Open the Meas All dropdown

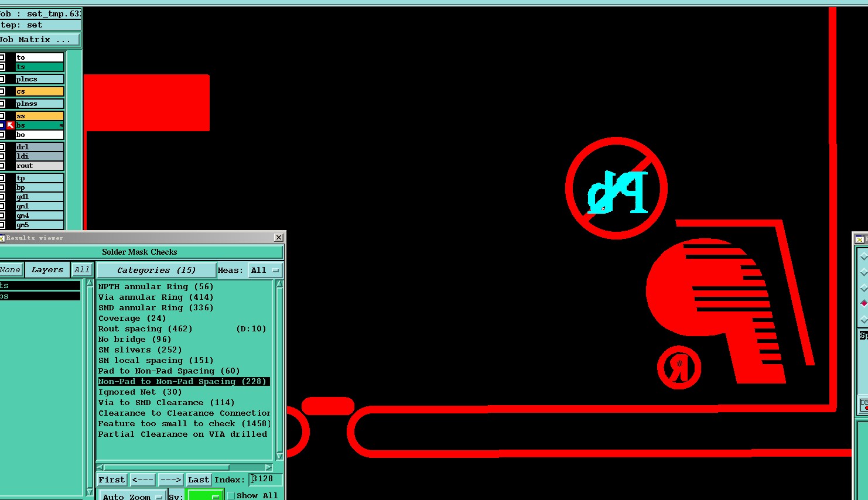tap(265, 270)
